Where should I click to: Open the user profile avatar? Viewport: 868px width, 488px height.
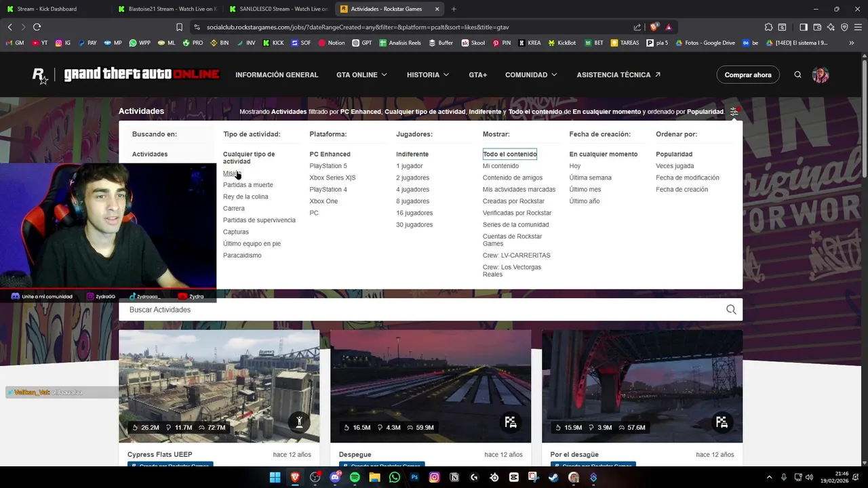pyautogui.click(x=821, y=75)
